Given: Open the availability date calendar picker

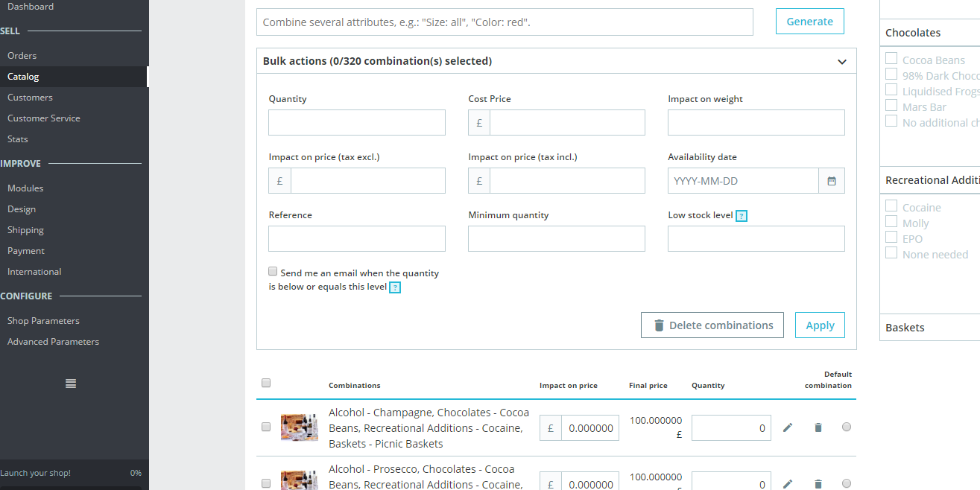Looking at the screenshot, I should tap(832, 181).
